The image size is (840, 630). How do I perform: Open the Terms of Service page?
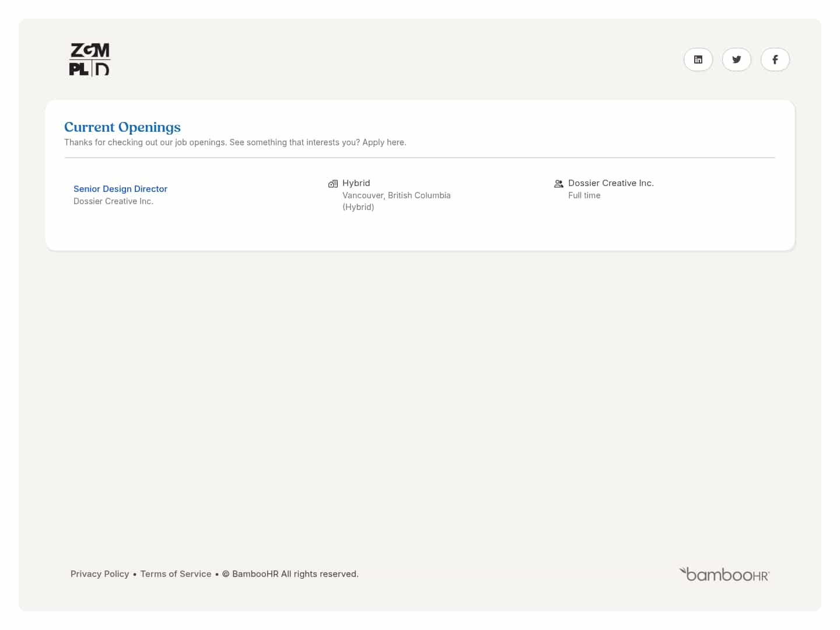[176, 574]
